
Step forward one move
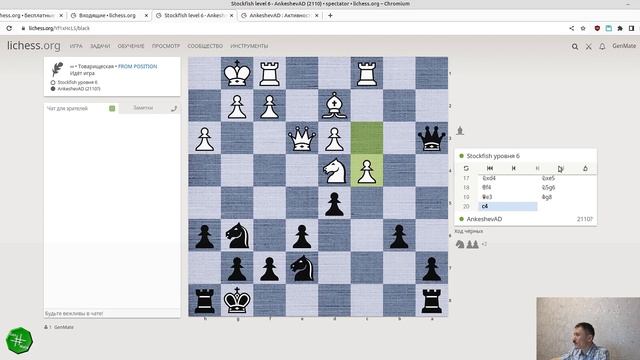537,168
